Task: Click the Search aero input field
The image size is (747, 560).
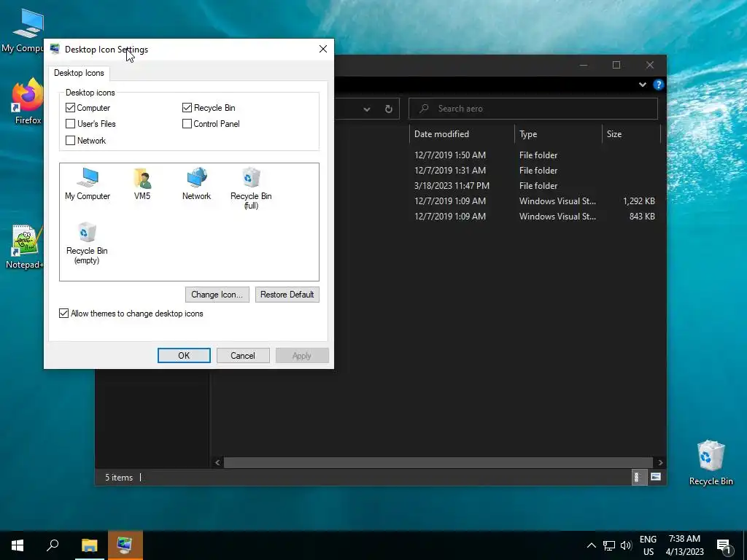Action: [x=533, y=109]
